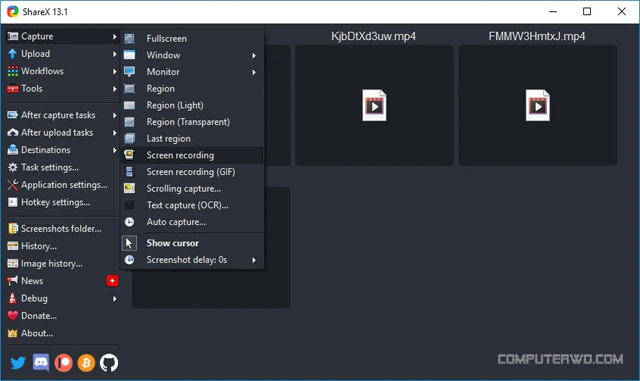Click the Workflows grid icon

pos(13,71)
